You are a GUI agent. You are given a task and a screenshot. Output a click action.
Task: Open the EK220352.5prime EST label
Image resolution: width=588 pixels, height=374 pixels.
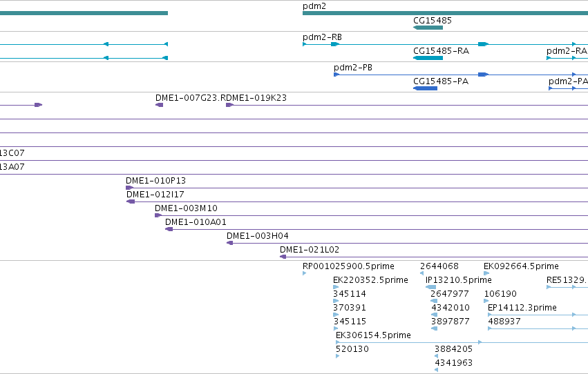[x=370, y=280]
